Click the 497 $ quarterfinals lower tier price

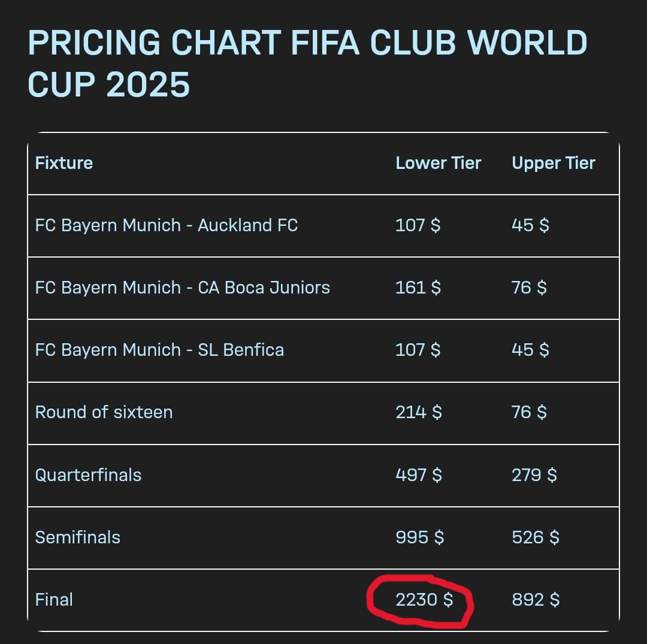(418, 475)
